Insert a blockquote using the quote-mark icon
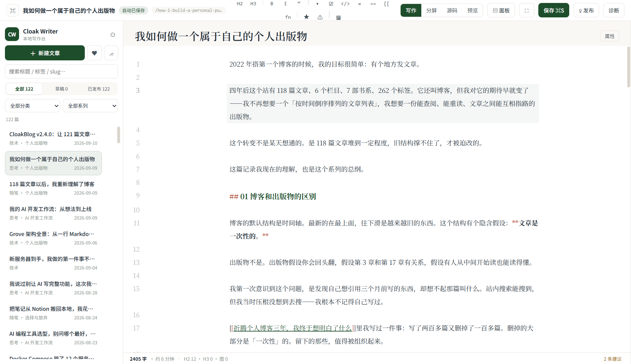This screenshot has height=364, width=631. click(299, 4)
